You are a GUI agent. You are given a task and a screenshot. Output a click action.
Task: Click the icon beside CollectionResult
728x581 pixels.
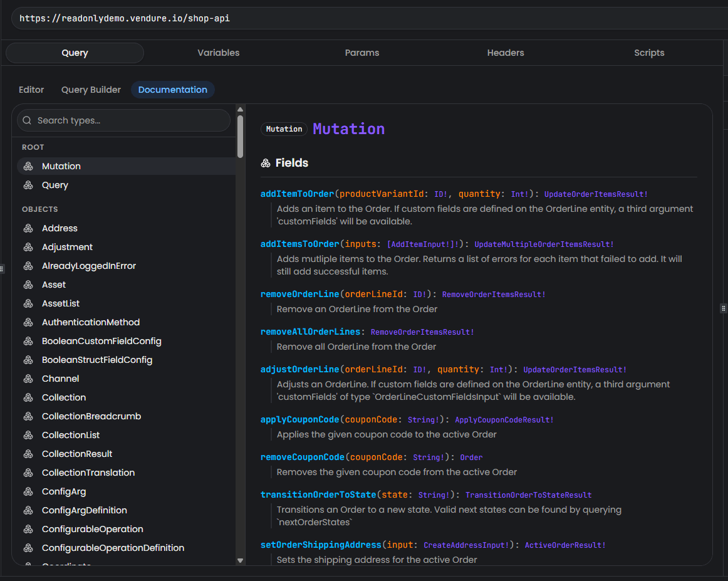[28, 454]
